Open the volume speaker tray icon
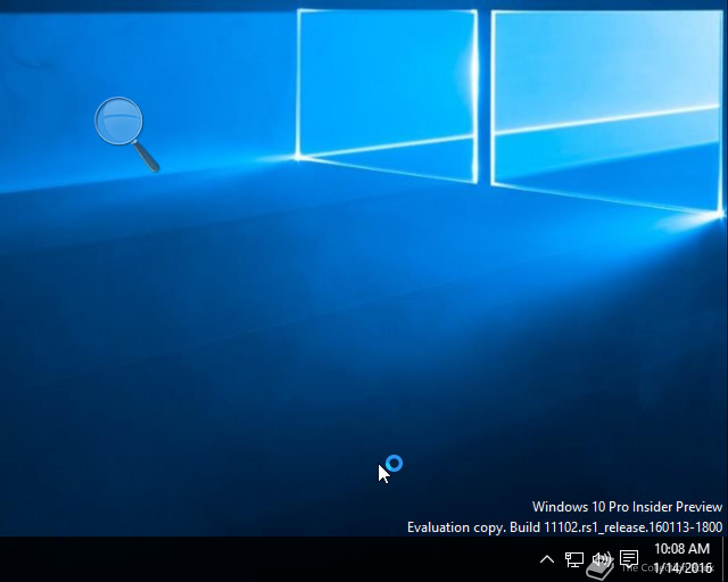Image resolution: width=728 pixels, height=582 pixels. (x=602, y=560)
